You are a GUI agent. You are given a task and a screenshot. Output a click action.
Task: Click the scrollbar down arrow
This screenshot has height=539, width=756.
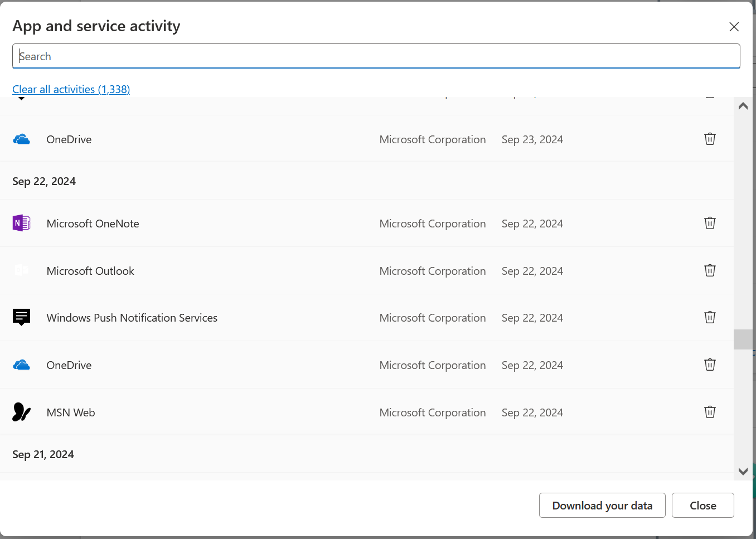coord(743,471)
